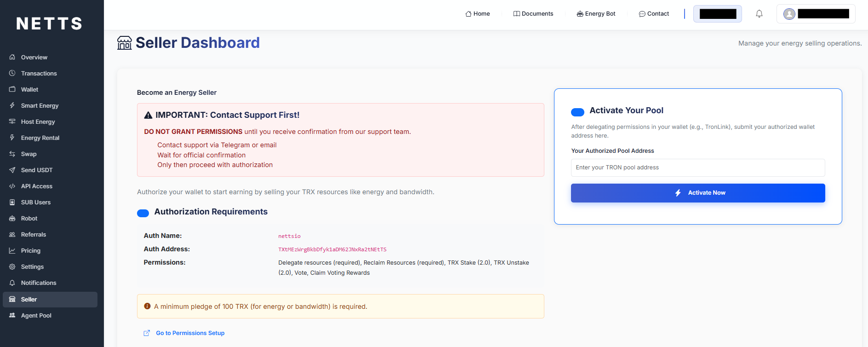Go to Transactions in the sidebar
This screenshot has height=347, width=868.
pos(39,73)
